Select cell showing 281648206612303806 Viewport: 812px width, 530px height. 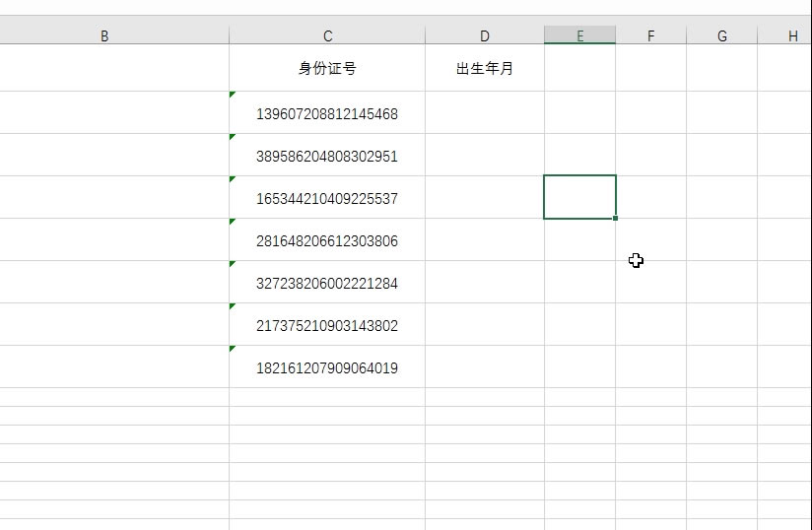(327, 241)
